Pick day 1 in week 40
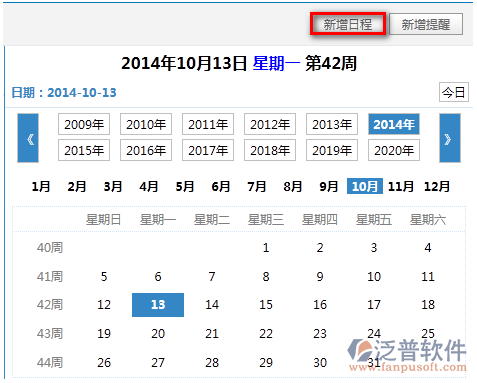 266,248
